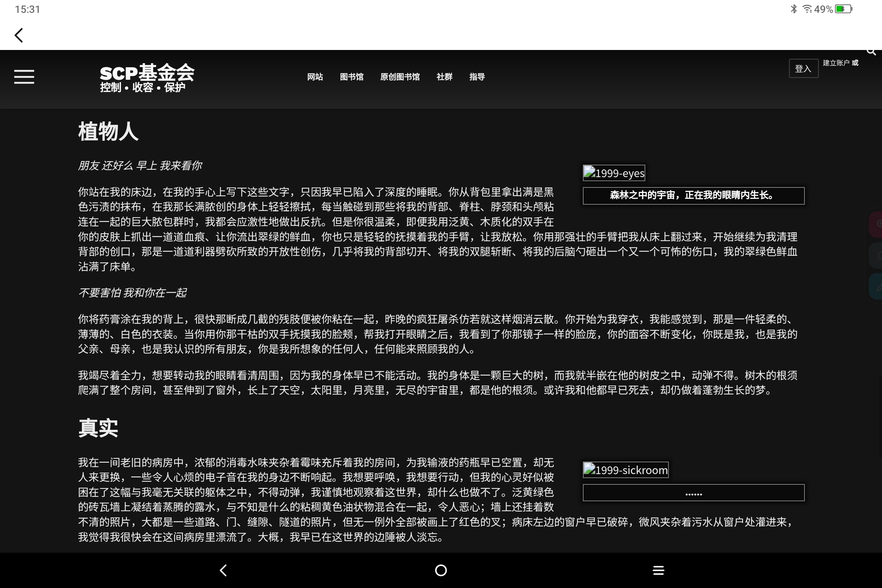Image resolution: width=882 pixels, height=588 pixels.
Task: Tap the Bluetooth status icon
Action: pyautogui.click(x=793, y=9)
